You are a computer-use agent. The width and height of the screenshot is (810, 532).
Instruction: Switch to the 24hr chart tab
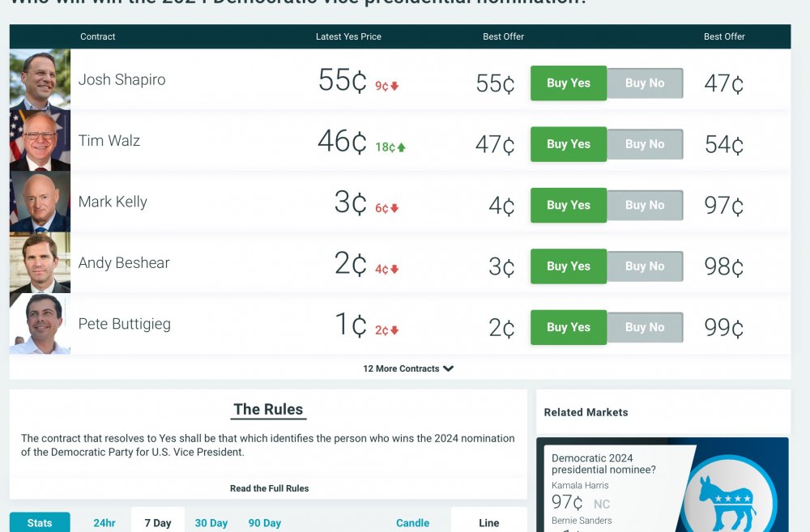click(x=104, y=523)
